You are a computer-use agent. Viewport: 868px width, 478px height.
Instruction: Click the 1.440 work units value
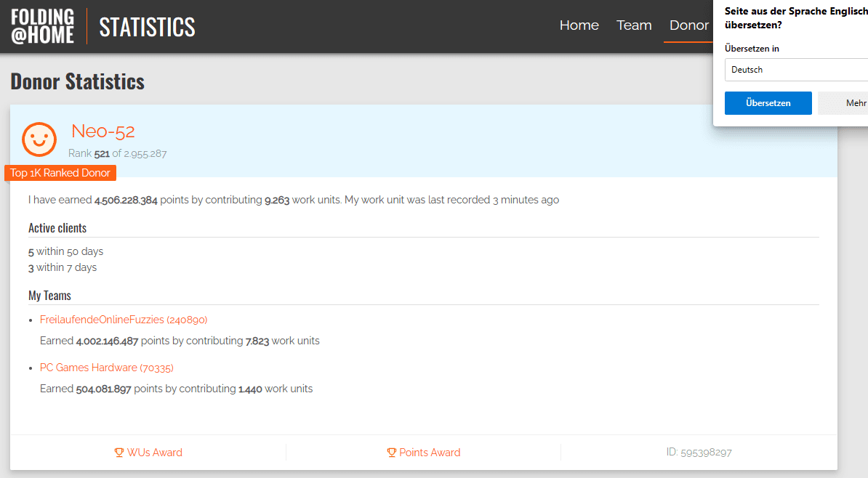coord(250,389)
